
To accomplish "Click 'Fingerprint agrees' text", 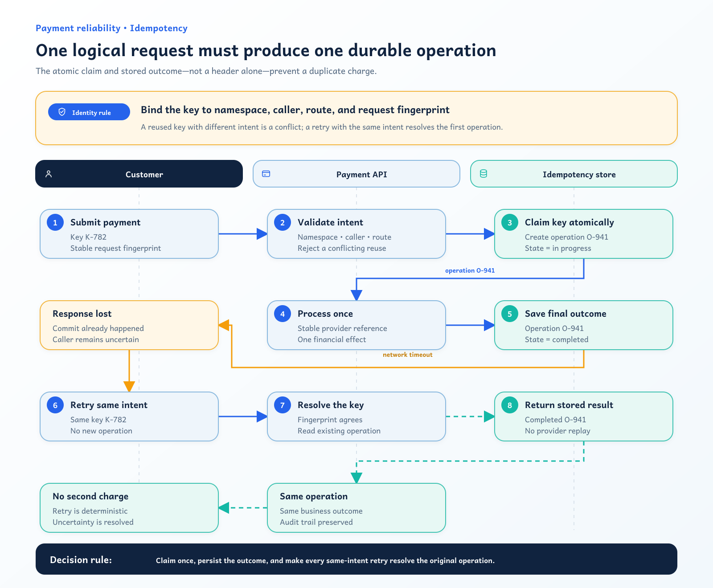I will [330, 420].
